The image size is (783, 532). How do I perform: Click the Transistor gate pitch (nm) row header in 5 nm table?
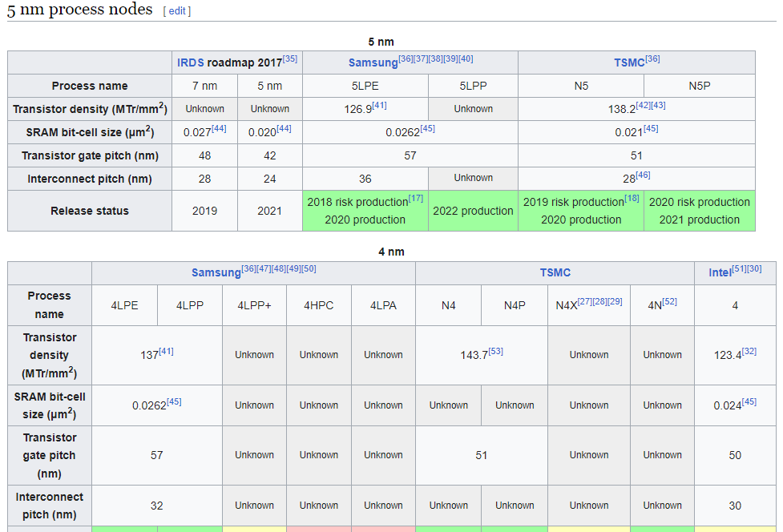(90, 155)
